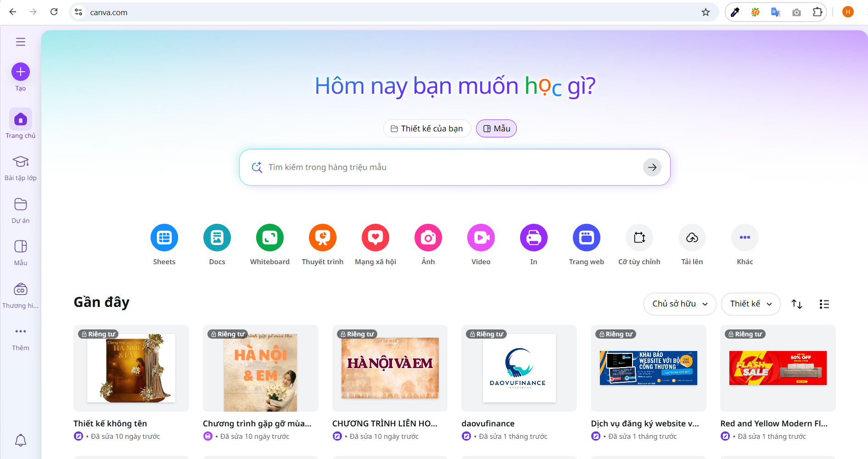This screenshot has width=868, height=459.
Task: Click the template search input field
Action: 450,167
